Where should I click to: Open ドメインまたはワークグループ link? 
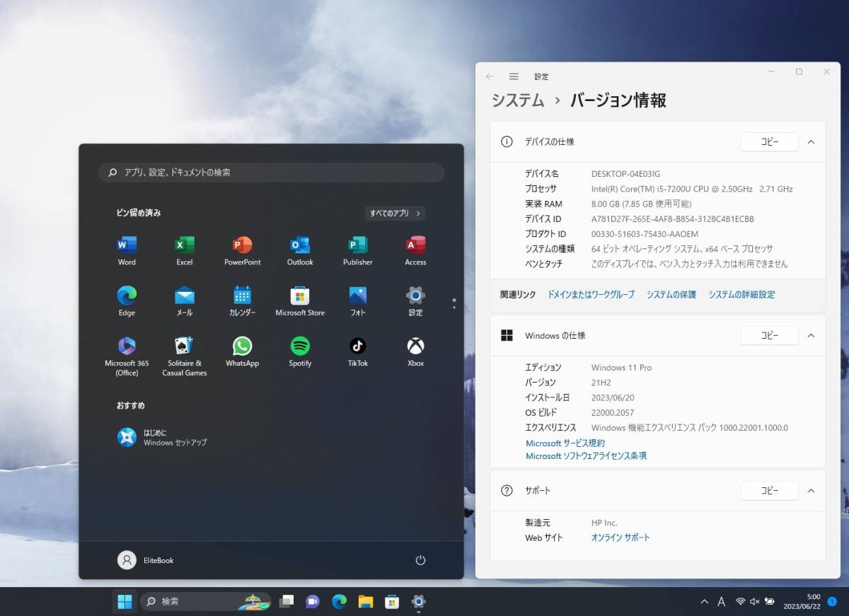[x=591, y=294]
